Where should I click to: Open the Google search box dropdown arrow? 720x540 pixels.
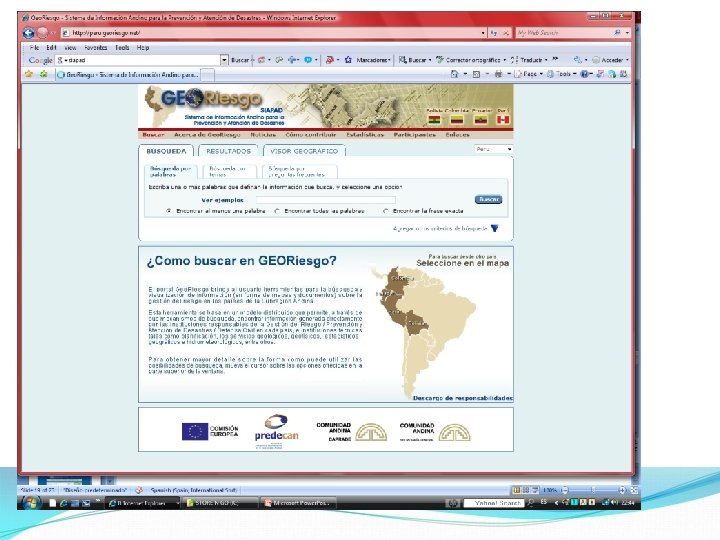click(224, 60)
